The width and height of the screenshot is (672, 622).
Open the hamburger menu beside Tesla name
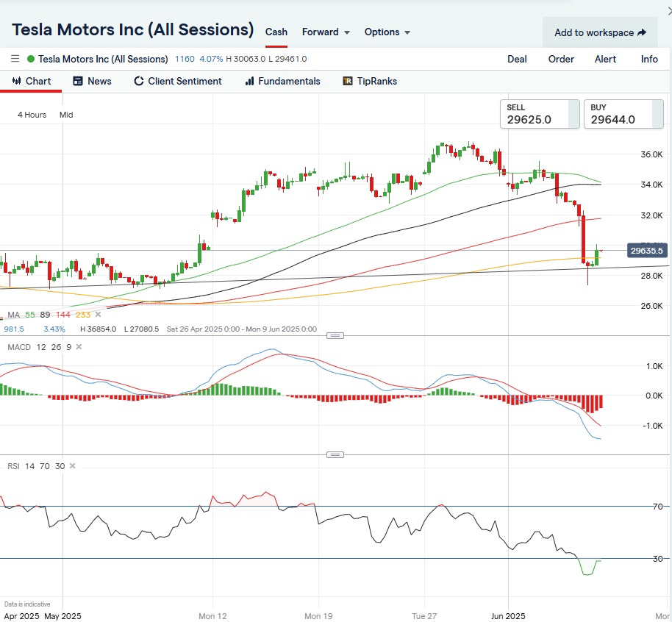point(15,59)
